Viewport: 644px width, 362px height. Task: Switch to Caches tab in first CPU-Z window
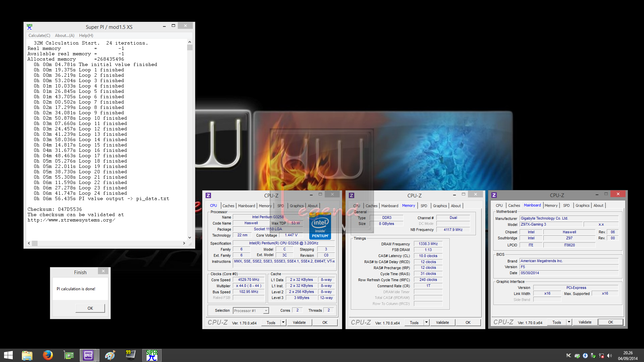[x=228, y=206]
